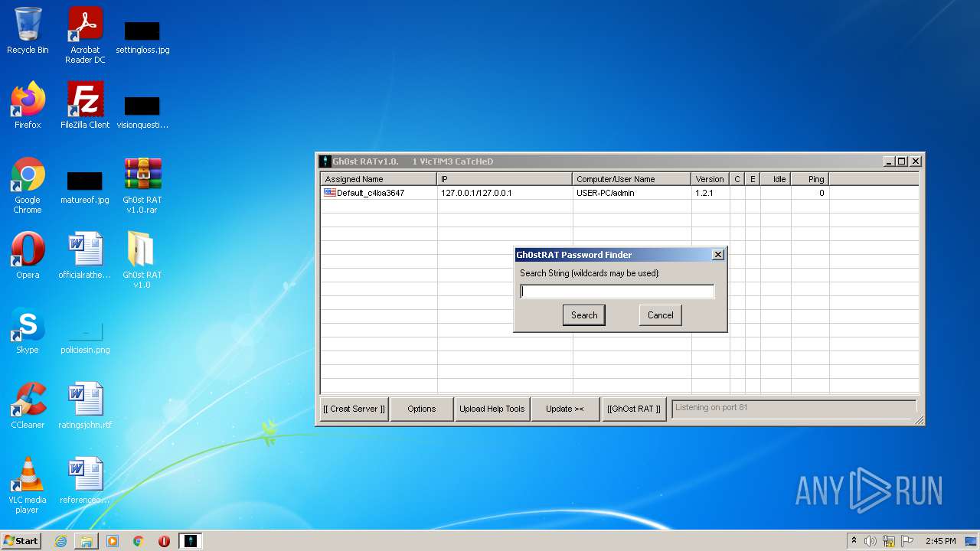Click the [[ Creat Server ]] button
The image size is (980, 551).
click(x=354, y=409)
